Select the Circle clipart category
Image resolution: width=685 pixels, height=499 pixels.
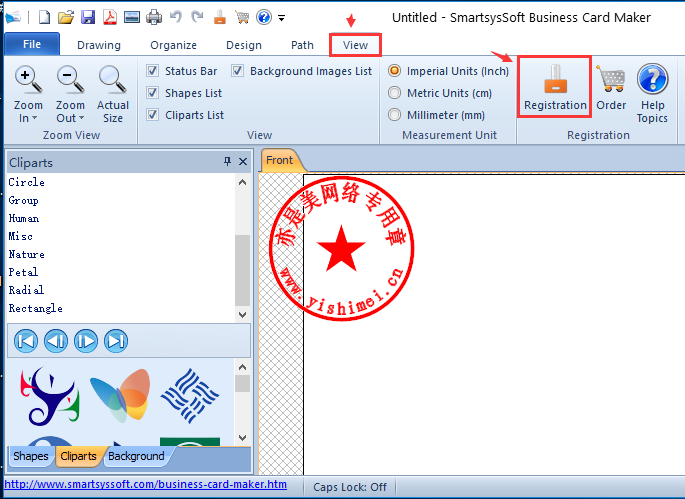point(27,182)
